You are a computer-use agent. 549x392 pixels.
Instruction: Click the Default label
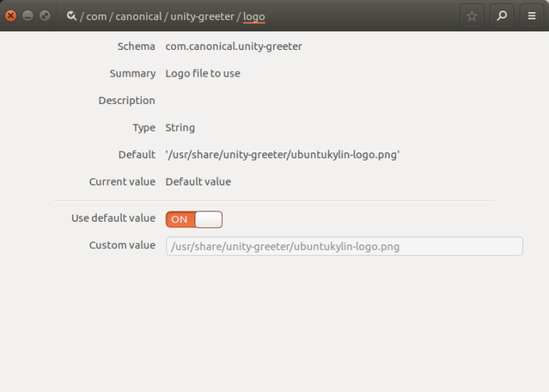136,155
